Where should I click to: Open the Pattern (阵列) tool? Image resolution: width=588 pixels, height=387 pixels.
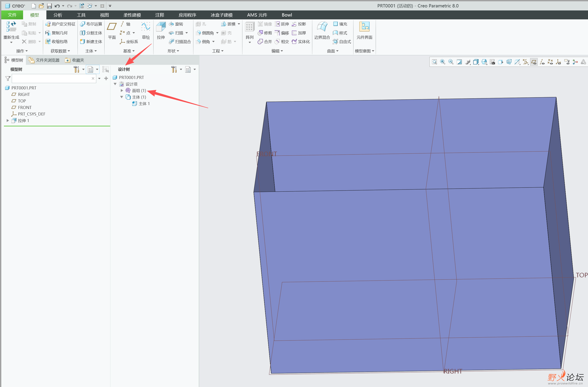tap(250, 27)
